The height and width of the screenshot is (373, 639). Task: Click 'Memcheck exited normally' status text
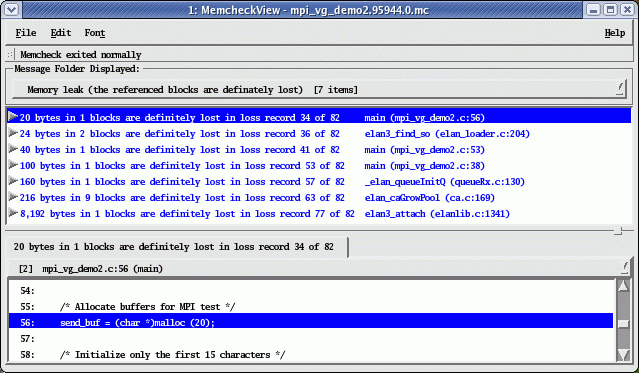81,55
